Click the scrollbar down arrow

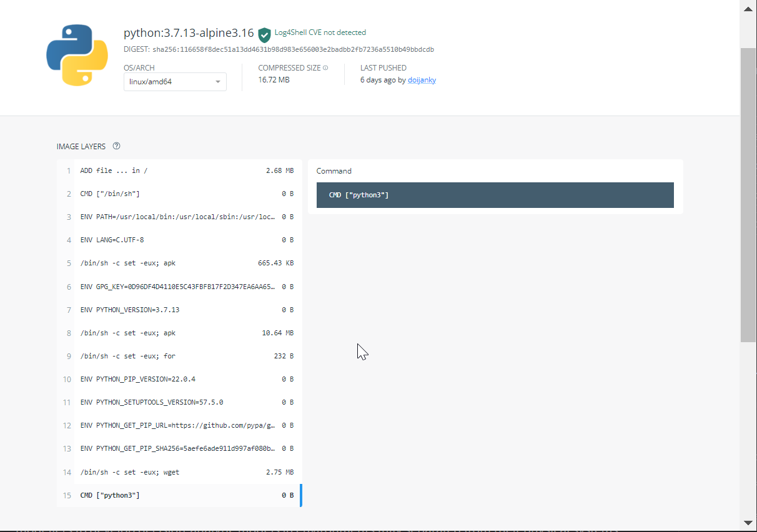(748, 523)
